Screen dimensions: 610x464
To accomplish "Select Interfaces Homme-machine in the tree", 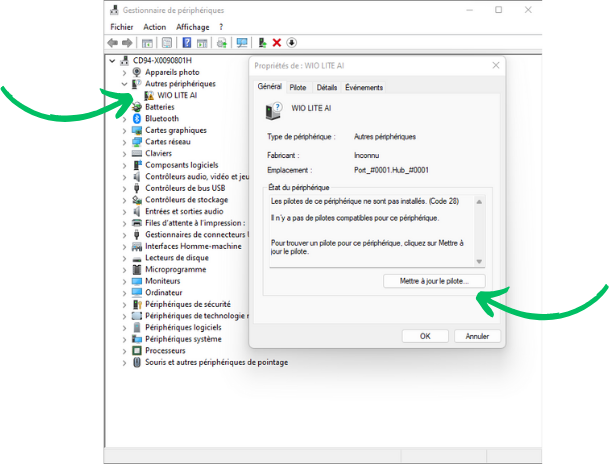I will coord(193,246).
